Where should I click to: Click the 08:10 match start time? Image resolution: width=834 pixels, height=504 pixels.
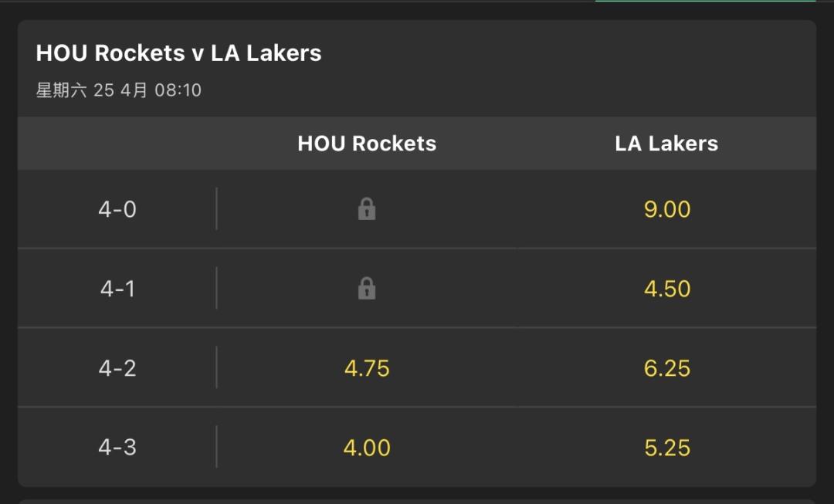(178, 90)
